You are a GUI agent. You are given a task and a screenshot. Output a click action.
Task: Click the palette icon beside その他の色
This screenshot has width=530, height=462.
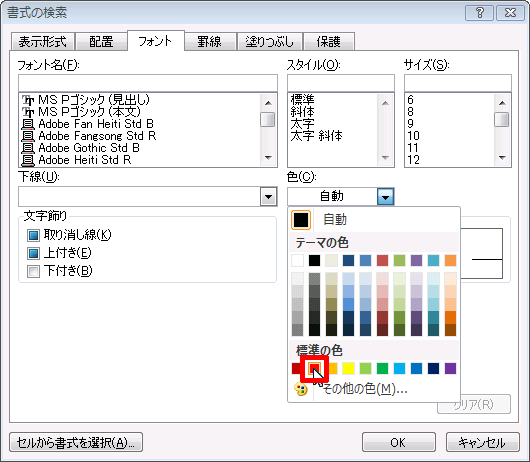tap(300, 389)
